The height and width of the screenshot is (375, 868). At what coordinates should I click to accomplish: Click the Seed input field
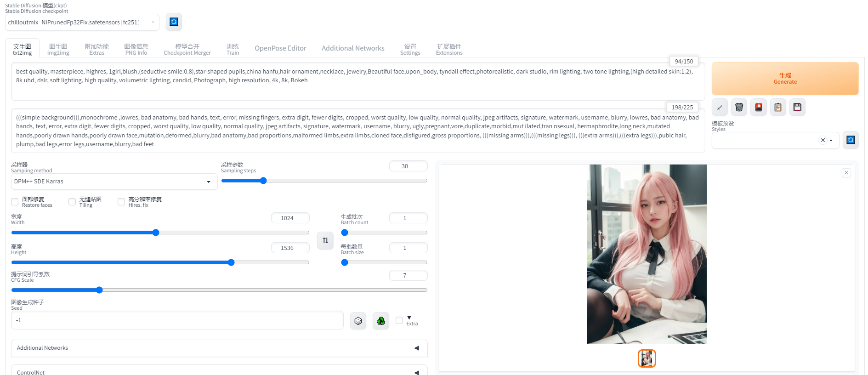pyautogui.click(x=177, y=320)
